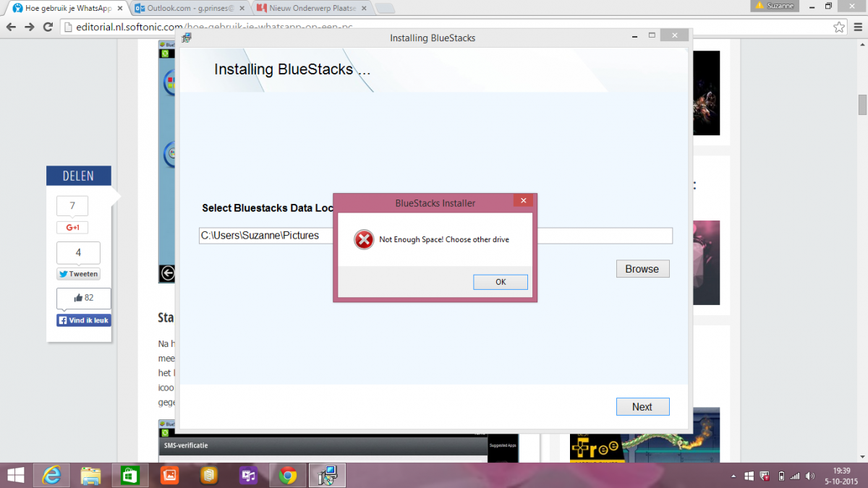Image resolution: width=868 pixels, height=488 pixels.
Task: Click the Browse button in the BlueStacks installer
Action: click(x=642, y=269)
